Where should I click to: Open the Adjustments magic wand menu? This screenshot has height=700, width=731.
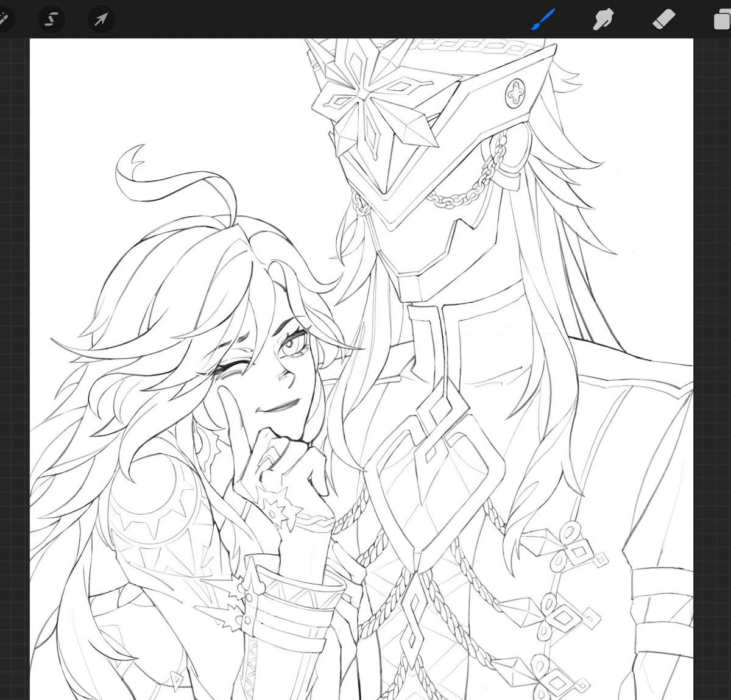(5, 19)
